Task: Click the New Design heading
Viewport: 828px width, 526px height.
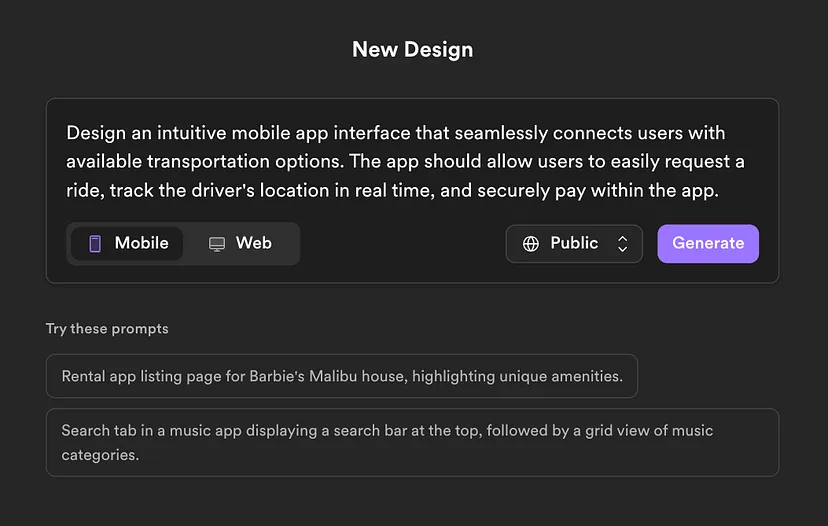Action: pos(413,50)
